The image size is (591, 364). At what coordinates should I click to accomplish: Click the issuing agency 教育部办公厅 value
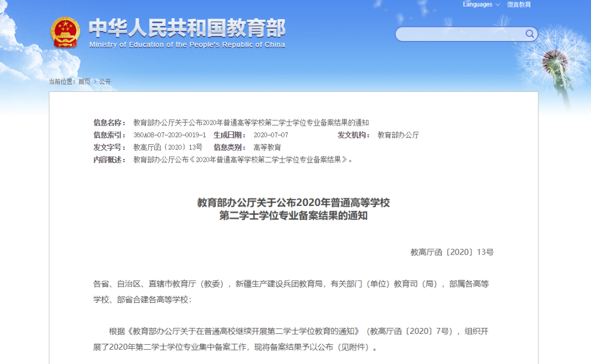(x=398, y=135)
